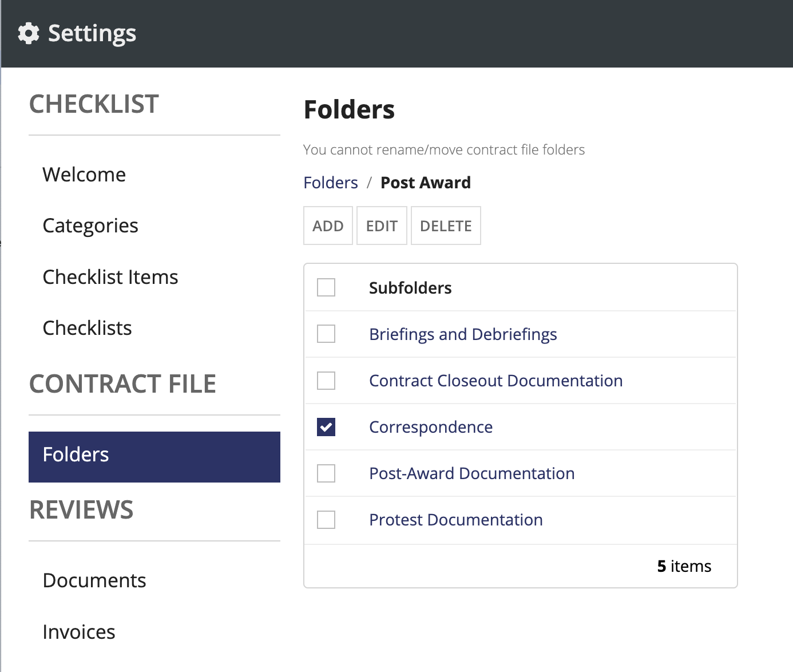Open Documents under Reviews

click(x=154, y=580)
